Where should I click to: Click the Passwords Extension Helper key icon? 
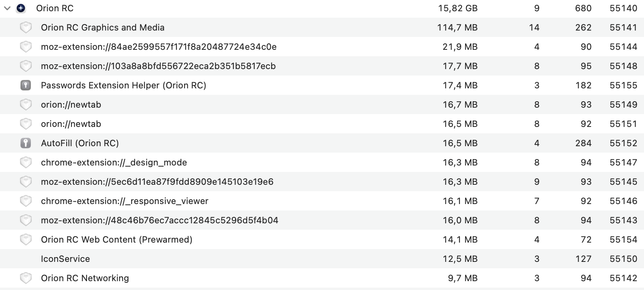pyautogui.click(x=26, y=85)
